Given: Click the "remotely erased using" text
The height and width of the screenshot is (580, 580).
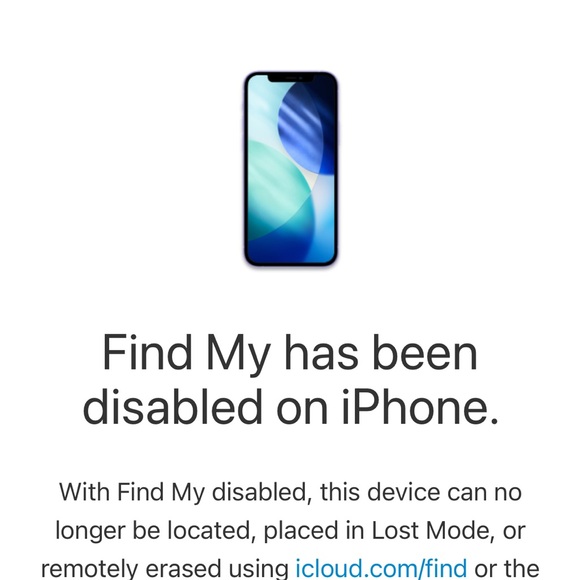Looking at the screenshot, I should tap(165, 569).
